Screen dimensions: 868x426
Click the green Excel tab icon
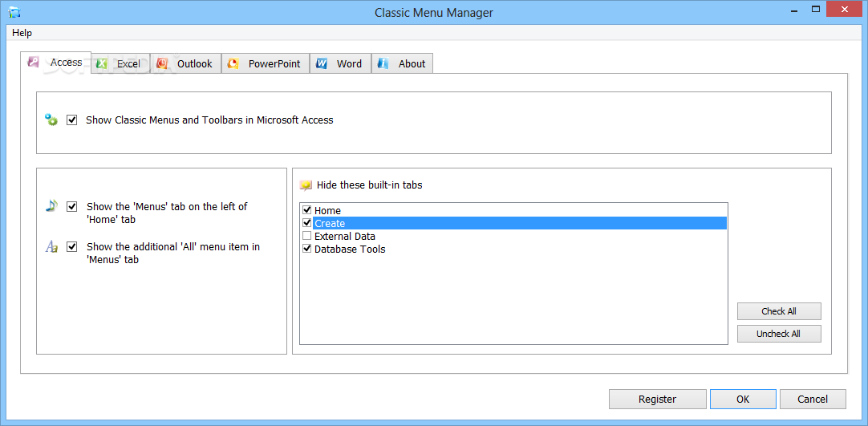(101, 63)
